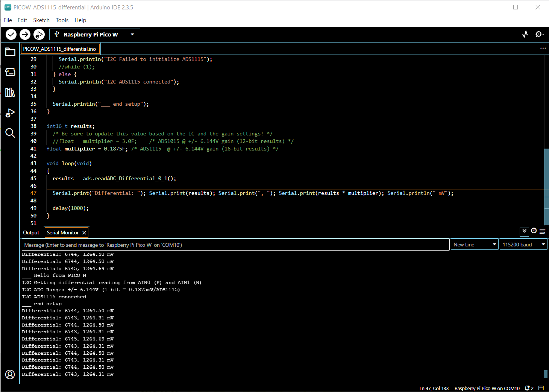Viewport: 549px width, 392px height.
Task: Start debugging with the debug toolbar button
Action: [39, 35]
